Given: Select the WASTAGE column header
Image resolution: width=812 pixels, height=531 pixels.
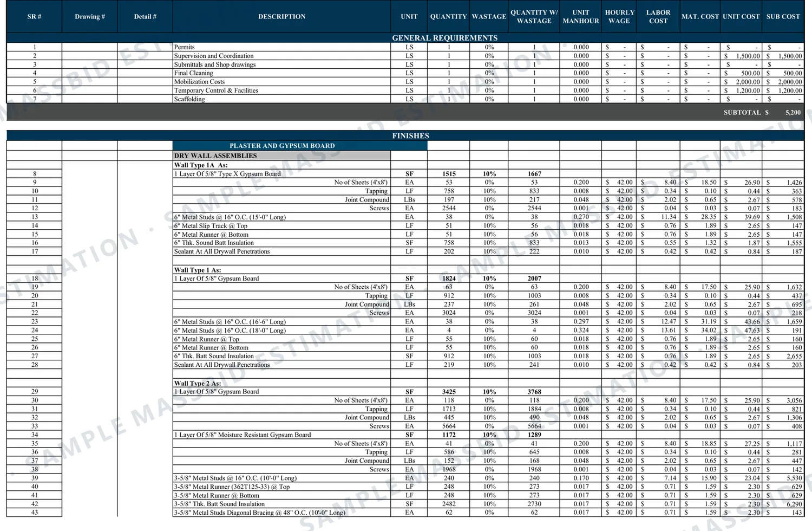Looking at the screenshot, I should coord(489,17).
